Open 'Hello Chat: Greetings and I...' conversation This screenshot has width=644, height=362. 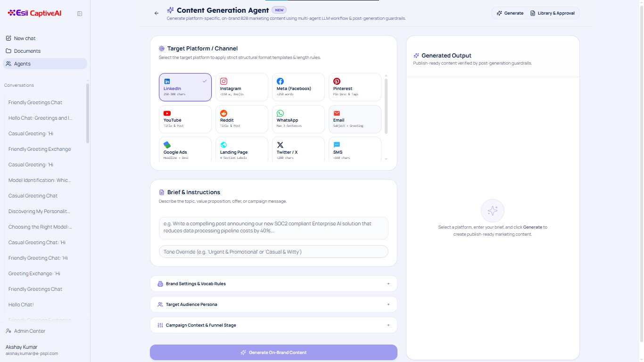pos(41,118)
